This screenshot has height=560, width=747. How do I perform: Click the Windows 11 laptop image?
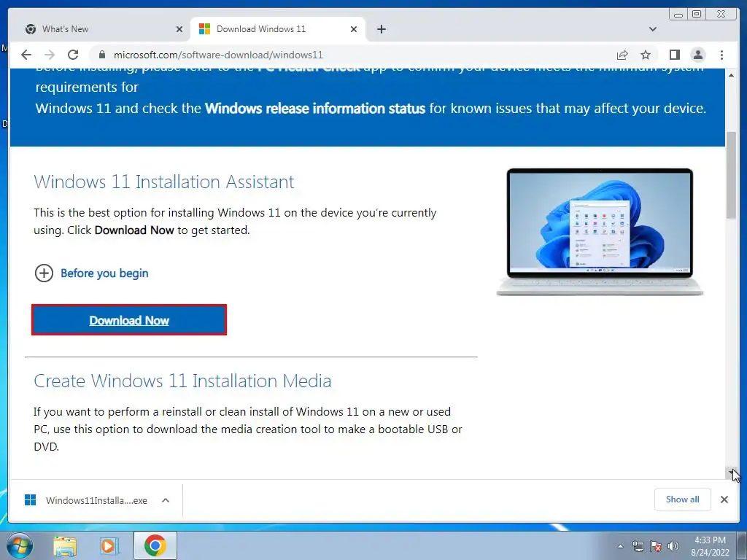[x=600, y=232]
